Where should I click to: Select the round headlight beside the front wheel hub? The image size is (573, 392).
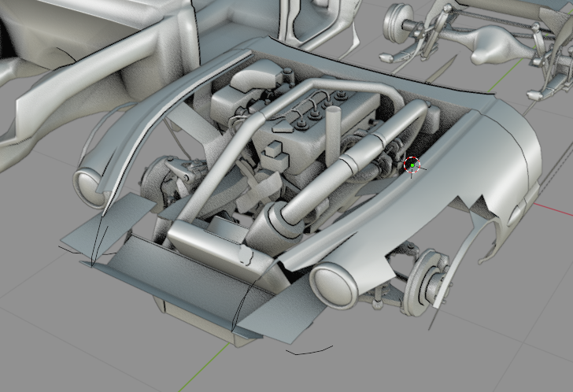click(333, 285)
